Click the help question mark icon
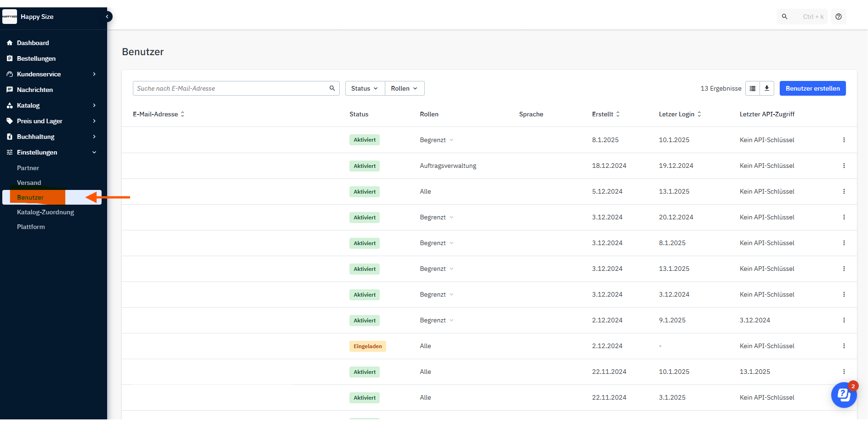The height and width of the screenshot is (424, 868). pyautogui.click(x=839, y=17)
